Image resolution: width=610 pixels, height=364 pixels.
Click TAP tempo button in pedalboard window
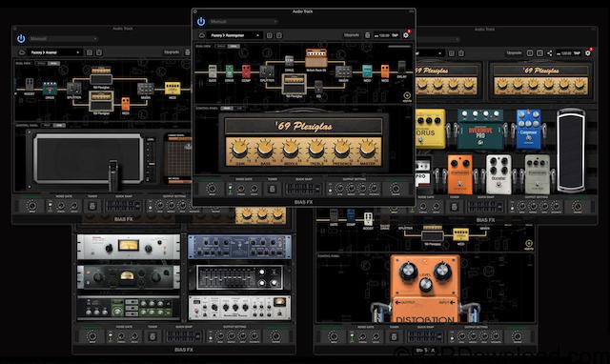point(577,53)
